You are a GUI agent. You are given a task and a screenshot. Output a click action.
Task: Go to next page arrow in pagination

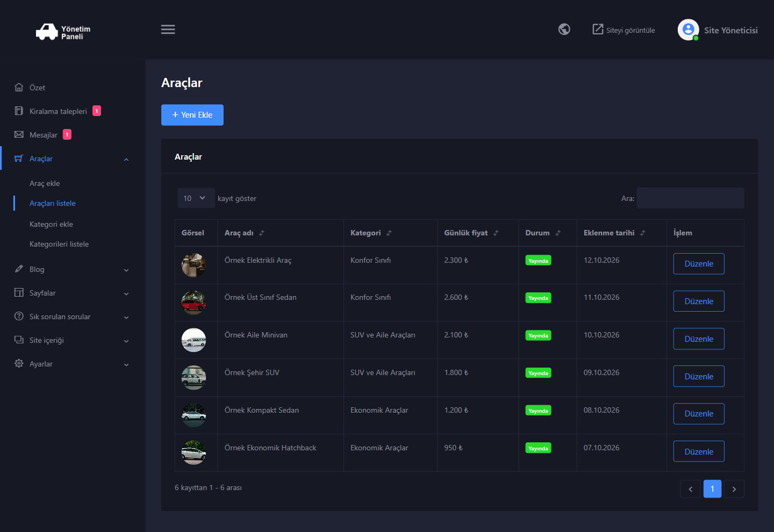tap(734, 489)
